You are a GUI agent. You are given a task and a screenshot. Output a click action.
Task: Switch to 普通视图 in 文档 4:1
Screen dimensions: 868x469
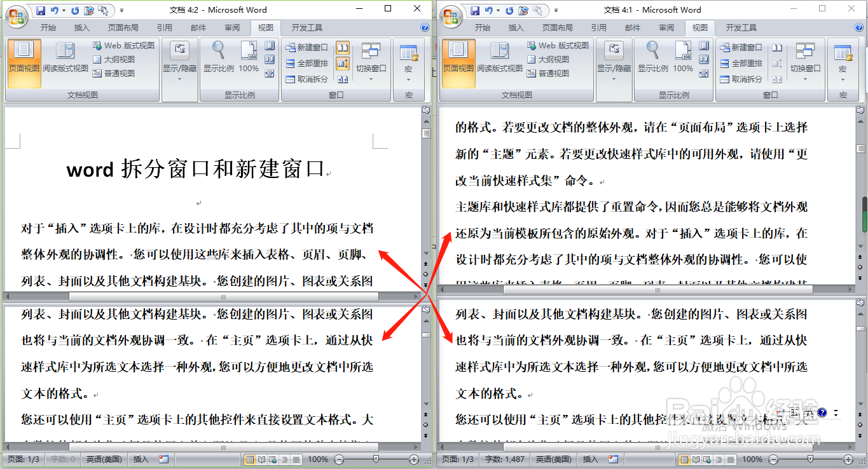[x=549, y=74]
